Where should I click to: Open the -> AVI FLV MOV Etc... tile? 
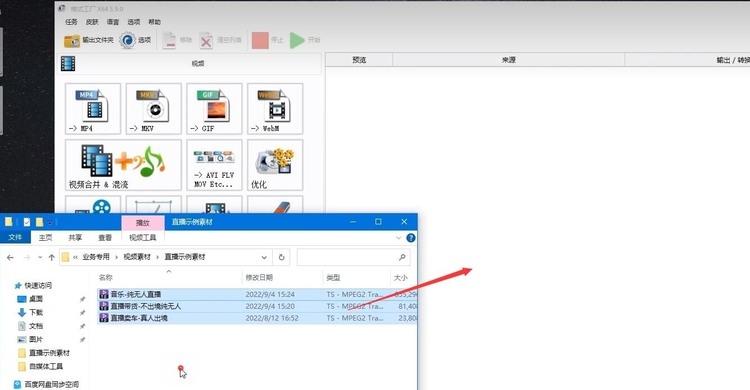point(214,165)
